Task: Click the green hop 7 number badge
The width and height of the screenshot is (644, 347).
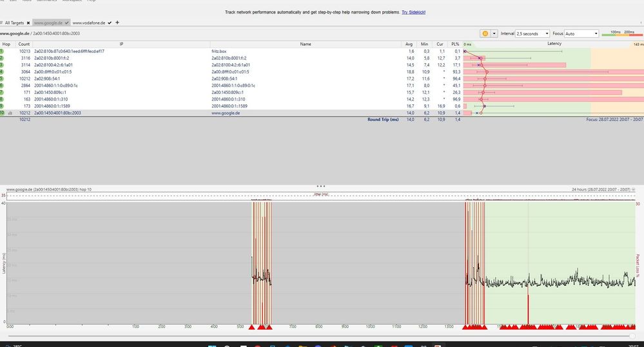Action: click(2, 92)
